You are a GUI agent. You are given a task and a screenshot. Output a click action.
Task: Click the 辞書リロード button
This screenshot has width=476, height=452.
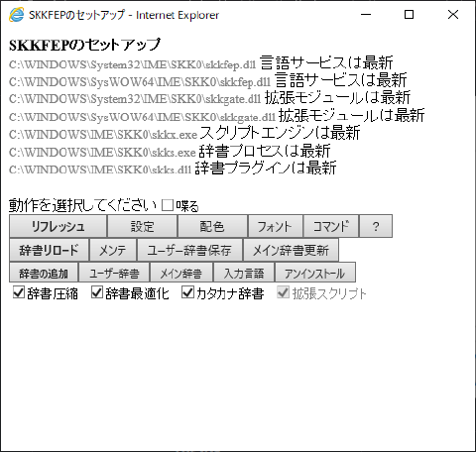[x=49, y=250]
